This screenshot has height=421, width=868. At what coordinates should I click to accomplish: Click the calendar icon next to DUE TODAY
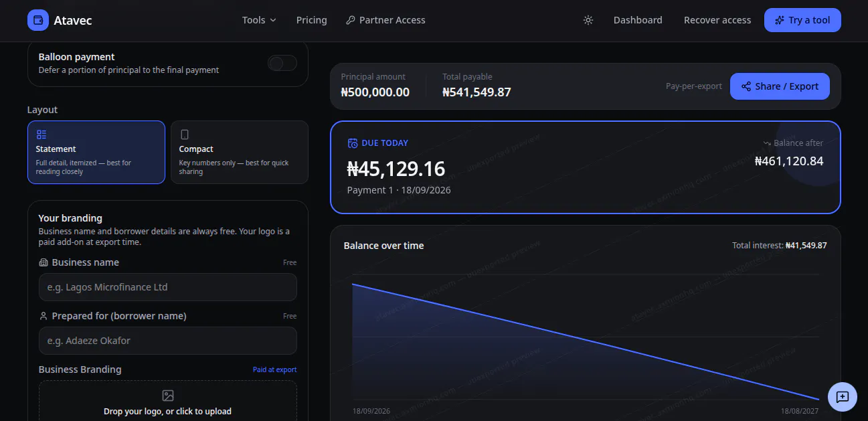353,143
